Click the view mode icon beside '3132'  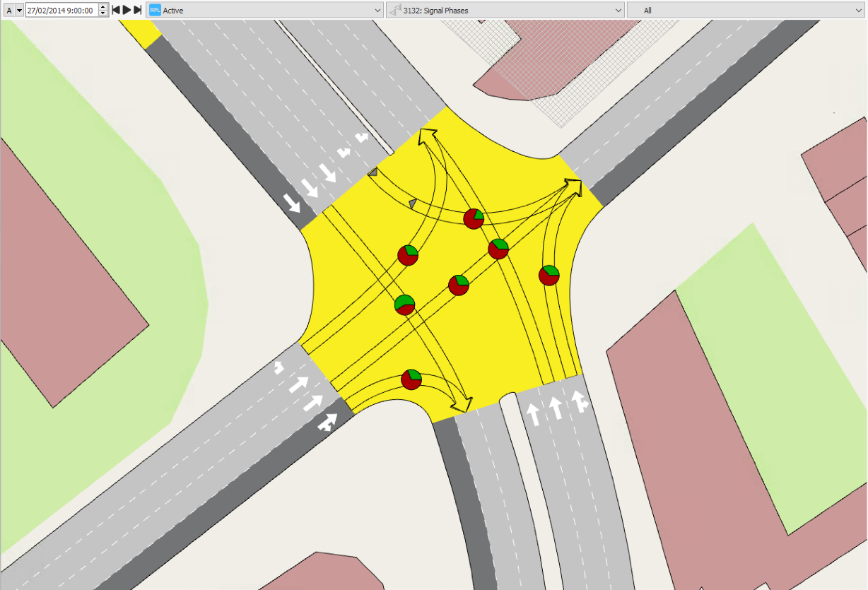tap(395, 11)
